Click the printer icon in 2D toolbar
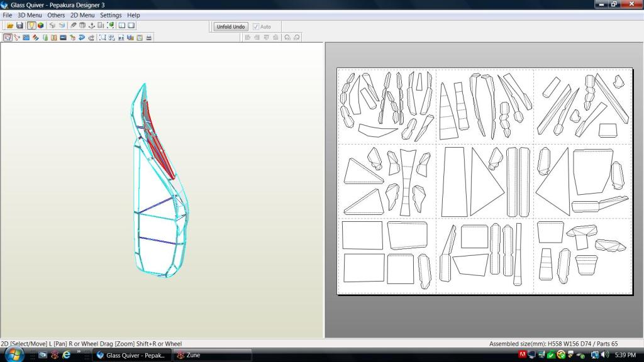644x362 pixels. click(148, 37)
